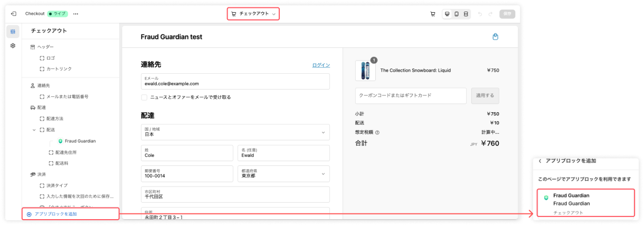644x226 pixels.
Task: Open the チェックアウト page selector dropdown
Action: point(253,14)
